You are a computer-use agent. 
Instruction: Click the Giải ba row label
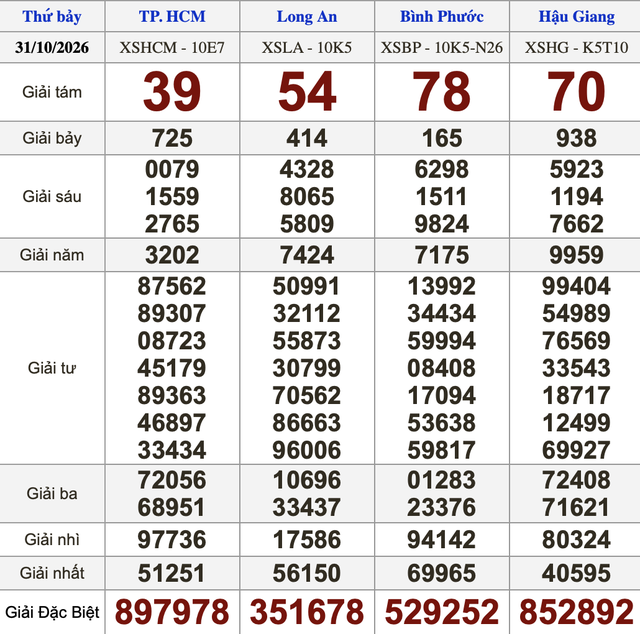[x=52, y=494]
